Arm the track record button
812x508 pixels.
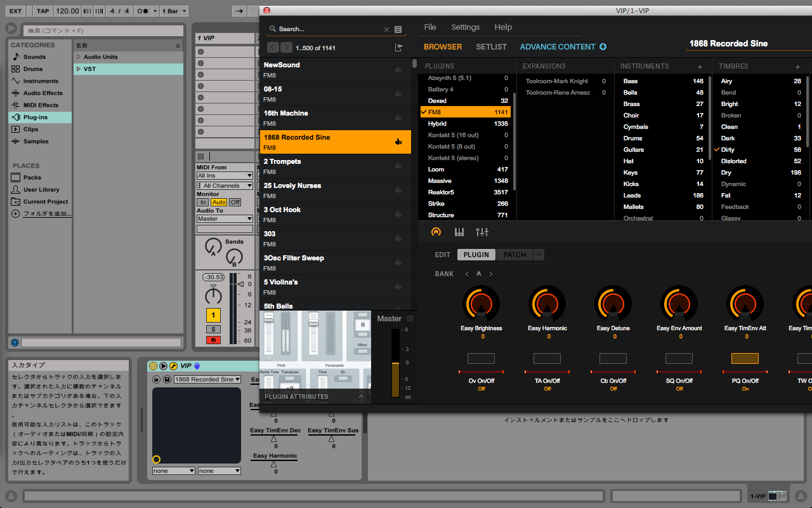[x=213, y=340]
